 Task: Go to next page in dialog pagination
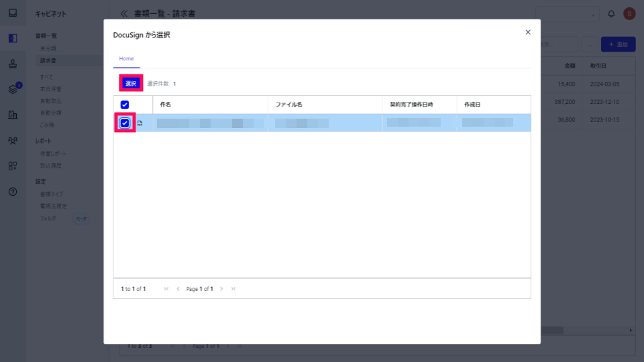click(x=221, y=289)
